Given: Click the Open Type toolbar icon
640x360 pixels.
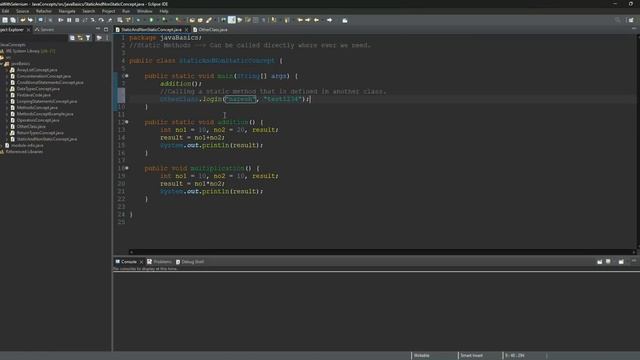Looking at the screenshot, I should click(x=192, y=20).
